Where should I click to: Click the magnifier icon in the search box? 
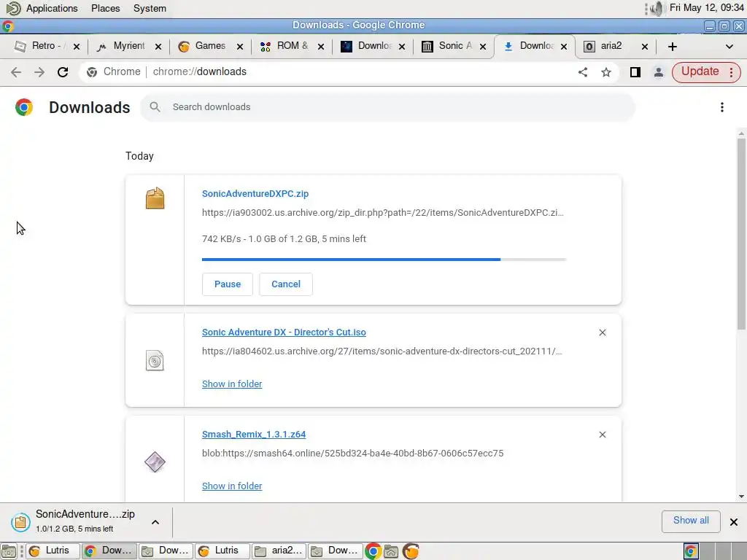(x=155, y=107)
